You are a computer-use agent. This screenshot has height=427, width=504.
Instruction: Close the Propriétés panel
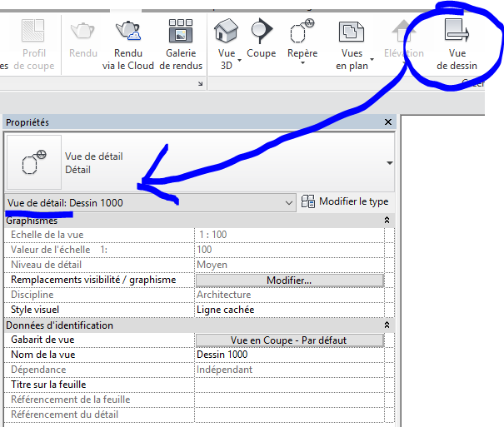point(388,122)
